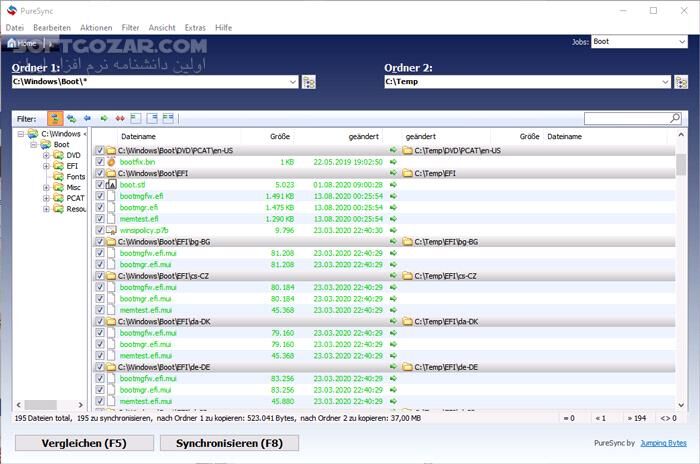Click the red double arrows filter icon
This screenshot has width=700, height=464.
120,118
